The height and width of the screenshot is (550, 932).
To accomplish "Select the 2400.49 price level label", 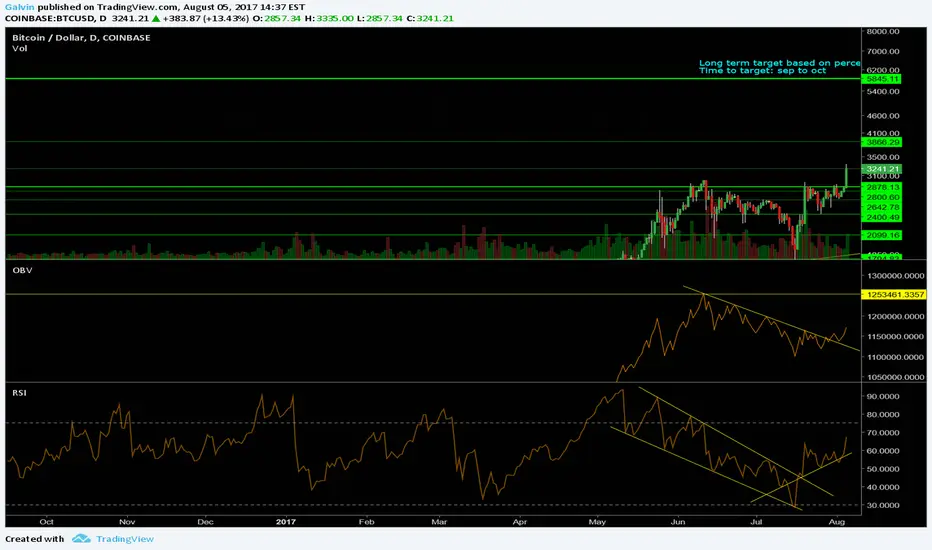I will [x=881, y=218].
